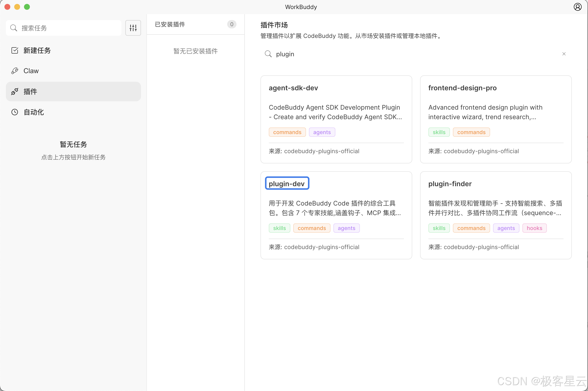Screen dimensions: 588x391
Task: Focus the 搜索任务 input field
Action: [x=70, y=28]
